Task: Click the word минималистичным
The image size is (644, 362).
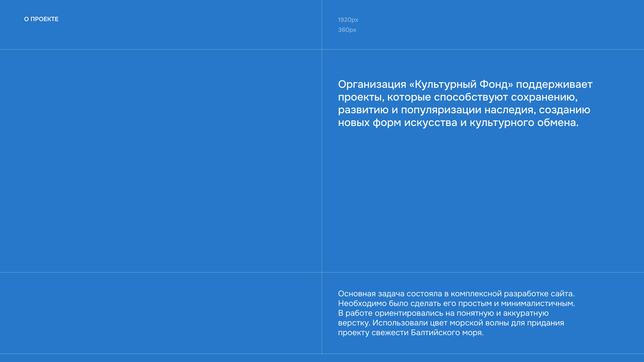Action: click(x=537, y=303)
